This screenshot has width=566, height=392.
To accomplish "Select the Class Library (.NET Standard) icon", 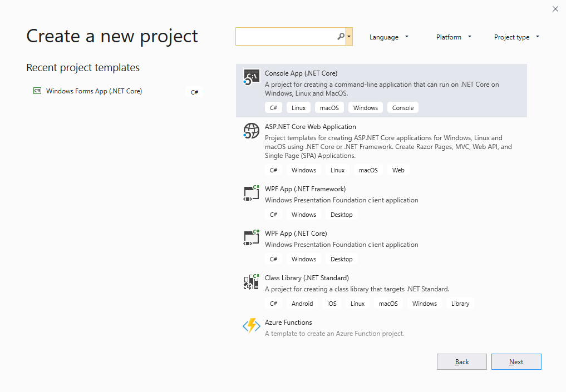I will 251,282.
